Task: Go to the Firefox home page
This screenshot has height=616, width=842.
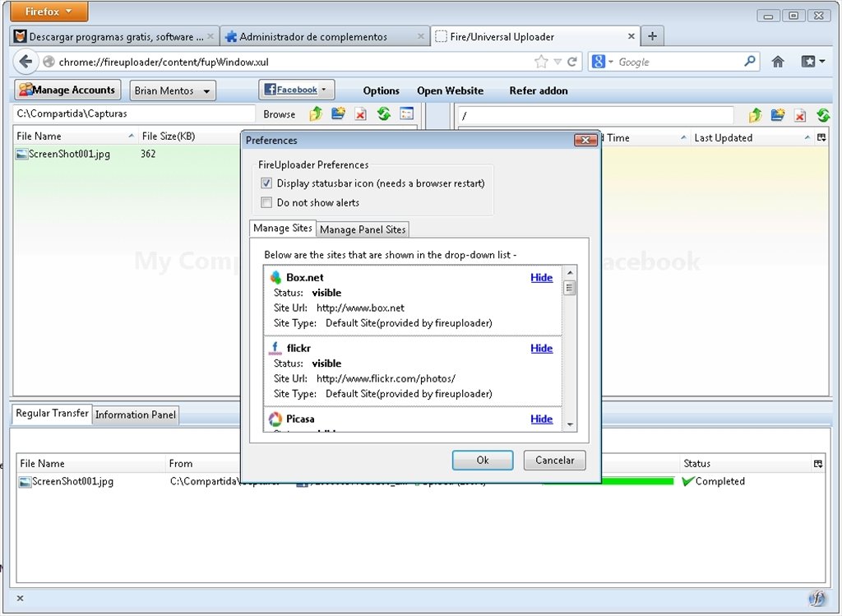Action: [x=778, y=62]
